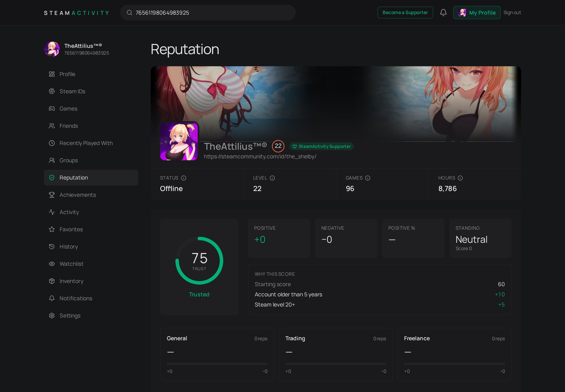Open the steamcommunity profile URL link
Viewport: 565px width, 392px height.
coord(260,157)
